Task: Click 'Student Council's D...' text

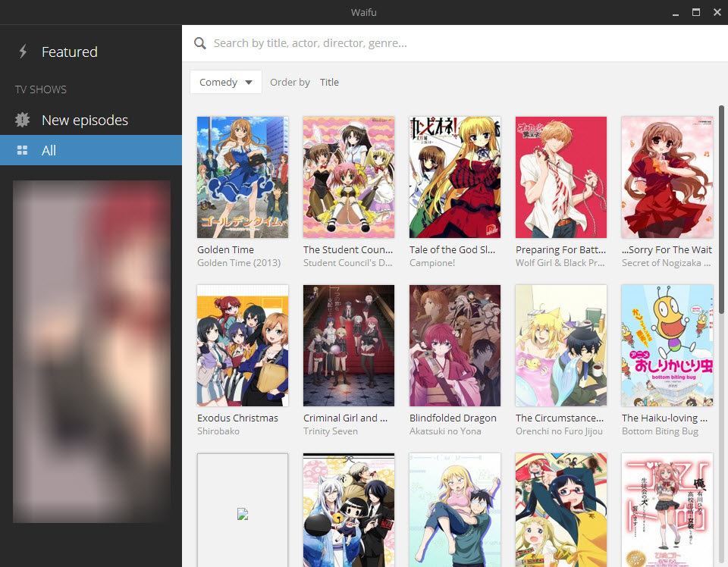Action: [x=348, y=262]
